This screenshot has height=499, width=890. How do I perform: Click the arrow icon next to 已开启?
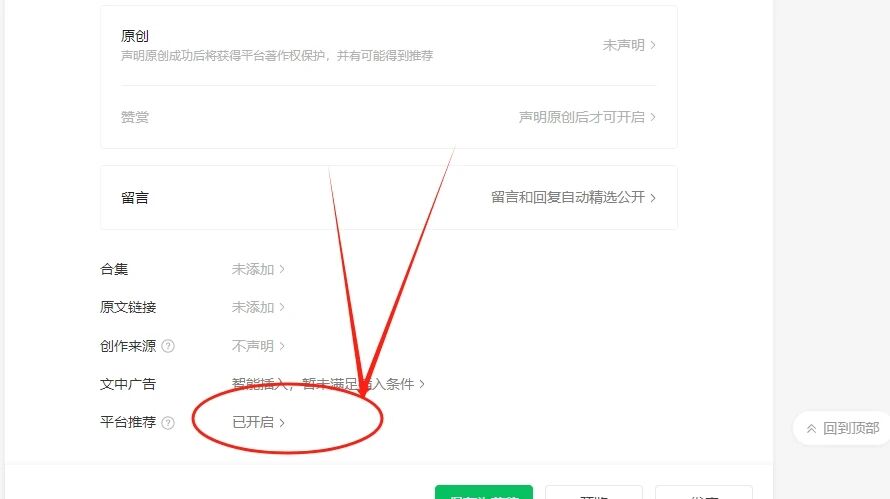click(x=282, y=422)
